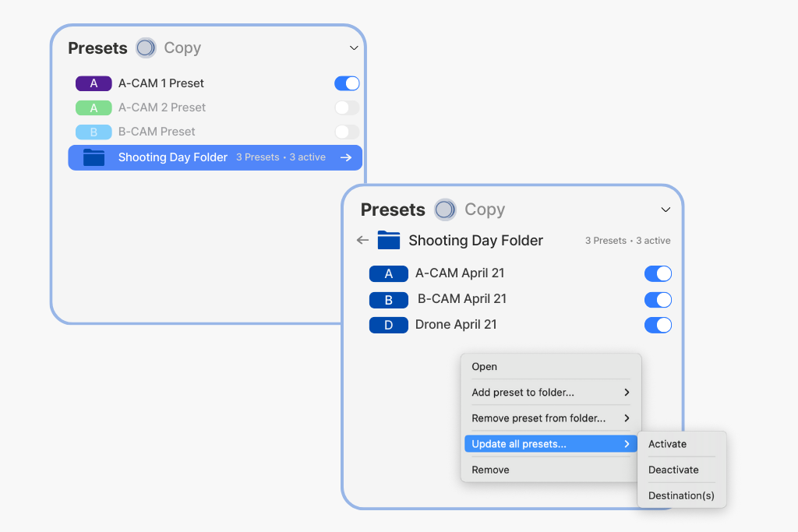Click the Copy circle icon in the front Presets panel
798x532 pixels.
445,210
